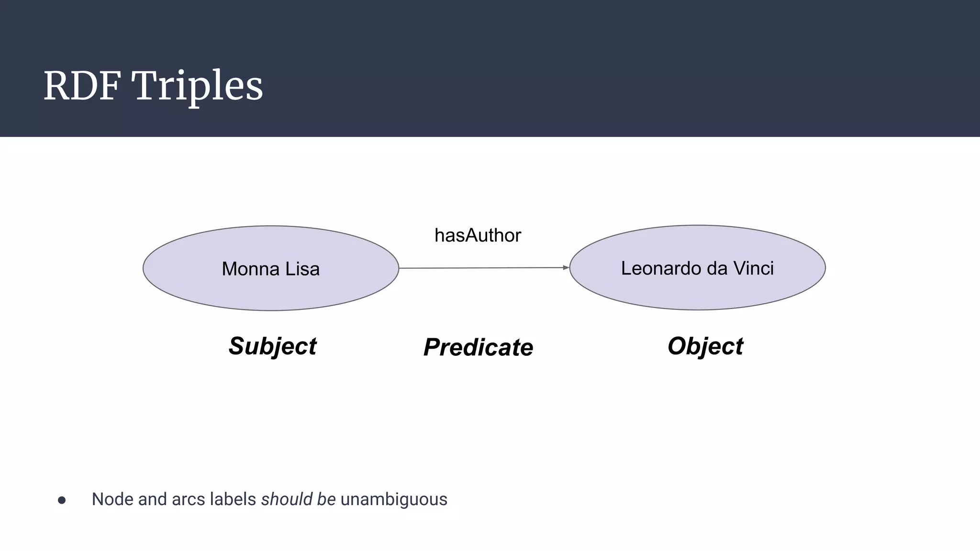
Task: Click the hasAuthor arc label
Action: [478, 235]
